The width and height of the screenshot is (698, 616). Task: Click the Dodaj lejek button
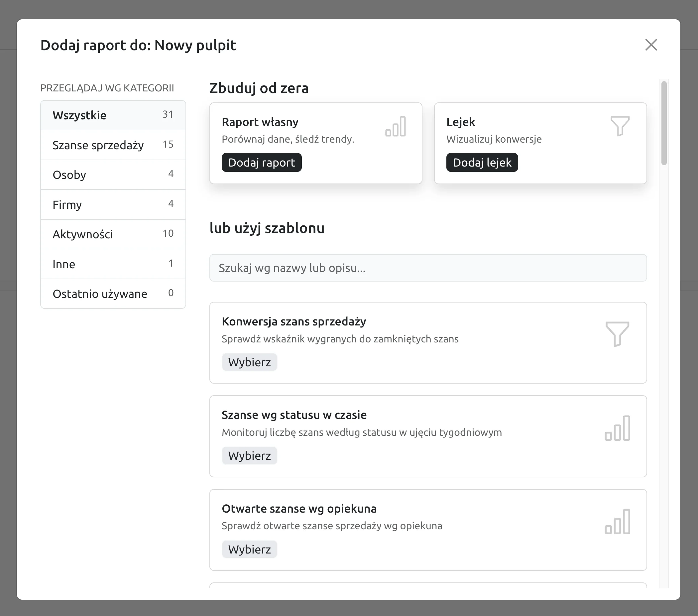pos(482,163)
